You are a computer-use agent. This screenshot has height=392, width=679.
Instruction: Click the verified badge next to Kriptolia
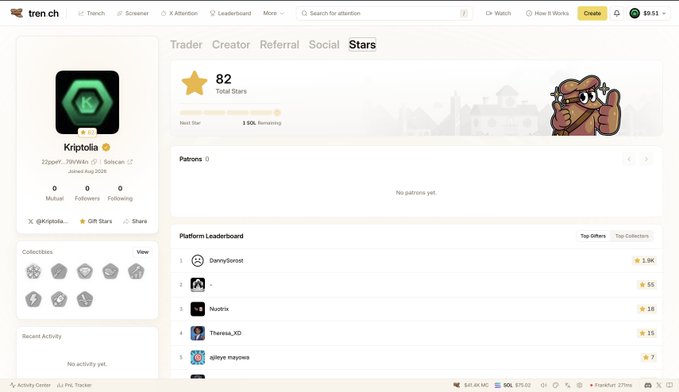click(x=106, y=147)
